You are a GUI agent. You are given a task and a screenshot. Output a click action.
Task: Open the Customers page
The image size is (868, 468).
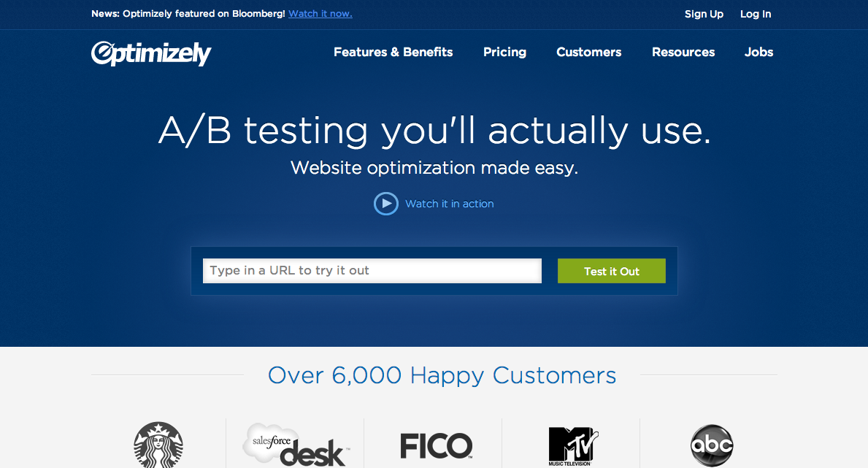(x=588, y=52)
